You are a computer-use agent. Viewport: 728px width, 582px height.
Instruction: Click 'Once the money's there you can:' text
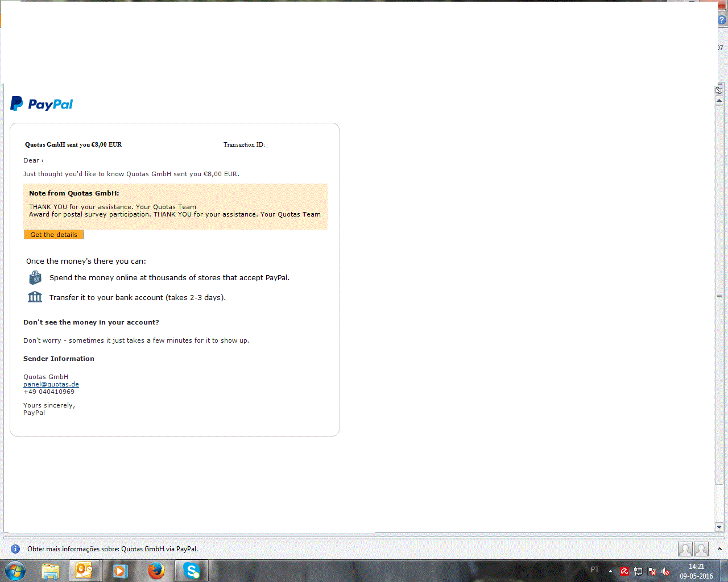86,261
